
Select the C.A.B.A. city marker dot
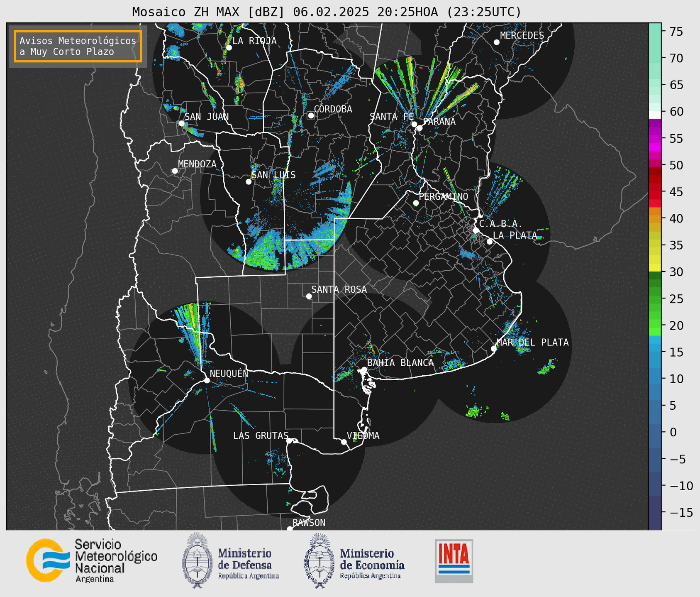click(x=476, y=230)
